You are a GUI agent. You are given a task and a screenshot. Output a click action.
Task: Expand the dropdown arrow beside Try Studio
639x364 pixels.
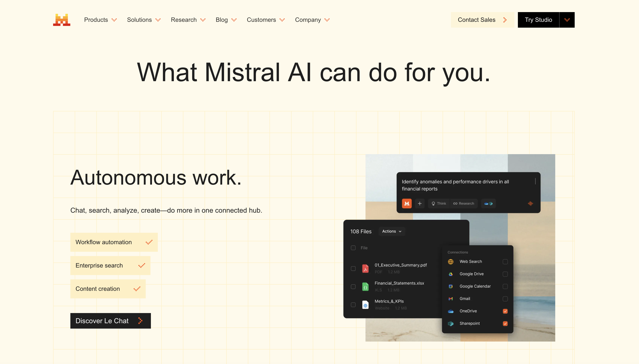pos(567,20)
